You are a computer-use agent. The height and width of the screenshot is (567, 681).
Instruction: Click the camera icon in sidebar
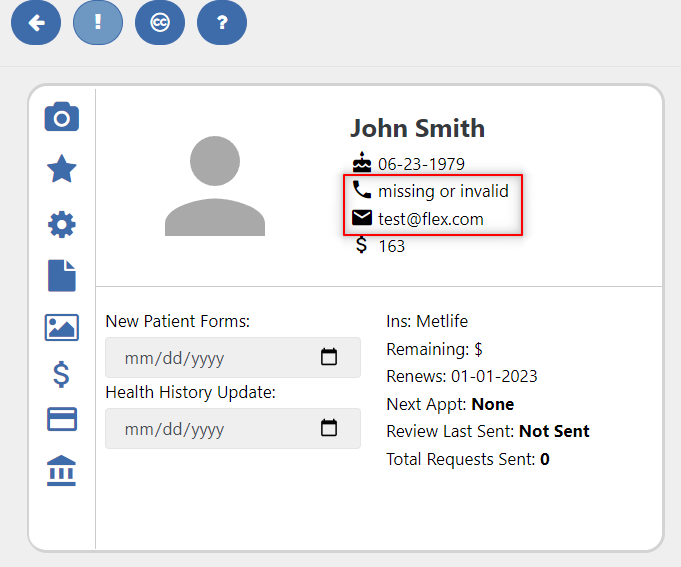click(x=62, y=117)
